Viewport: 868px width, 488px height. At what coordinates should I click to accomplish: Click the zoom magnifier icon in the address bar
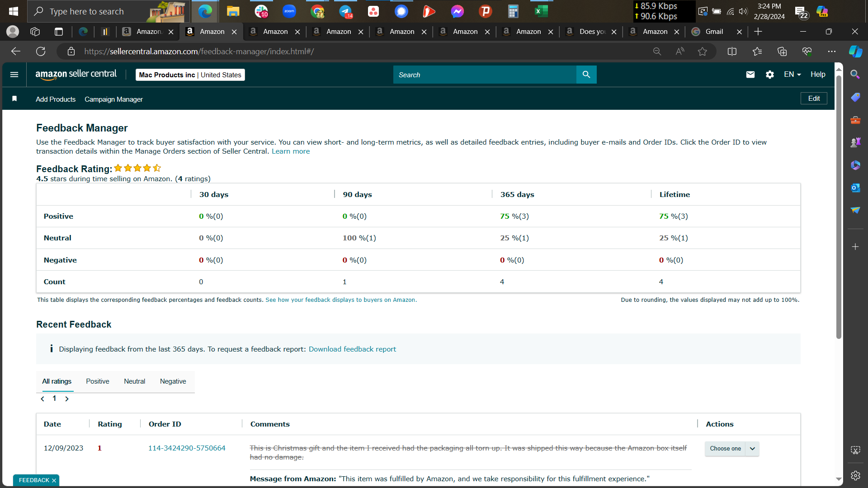pos(657,52)
